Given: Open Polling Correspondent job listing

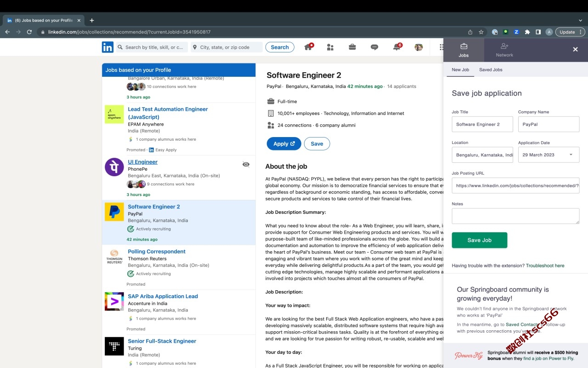Looking at the screenshot, I should 157,252.
